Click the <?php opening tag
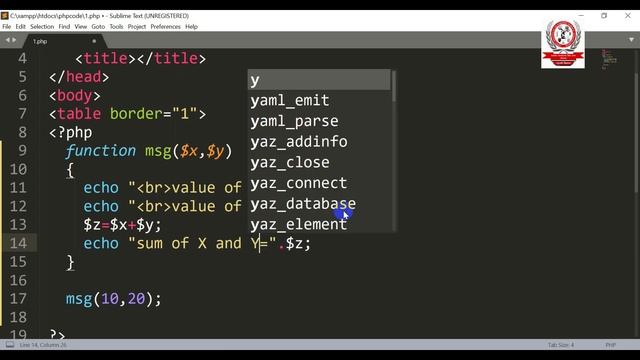Screen dimensions: 640x360 [x=71, y=133]
